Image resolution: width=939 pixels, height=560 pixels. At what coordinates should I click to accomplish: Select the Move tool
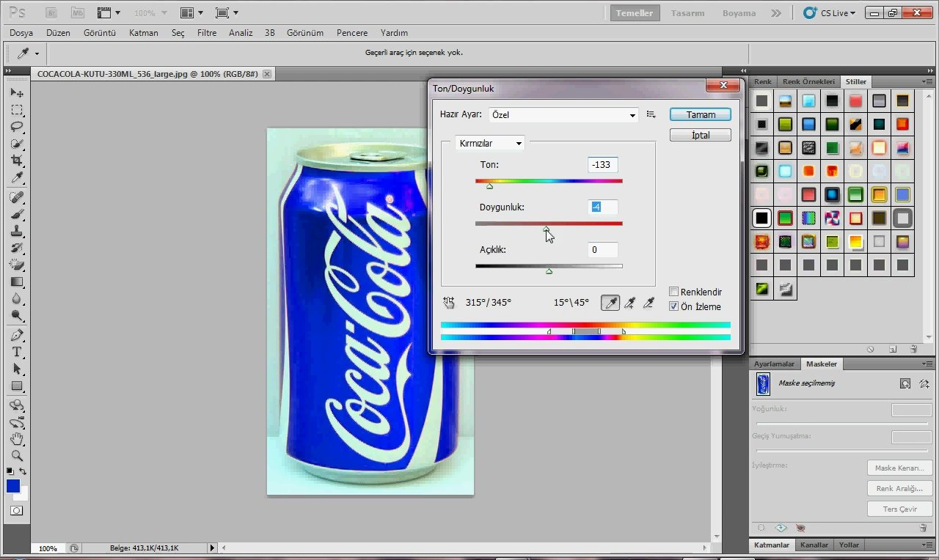pyautogui.click(x=17, y=93)
